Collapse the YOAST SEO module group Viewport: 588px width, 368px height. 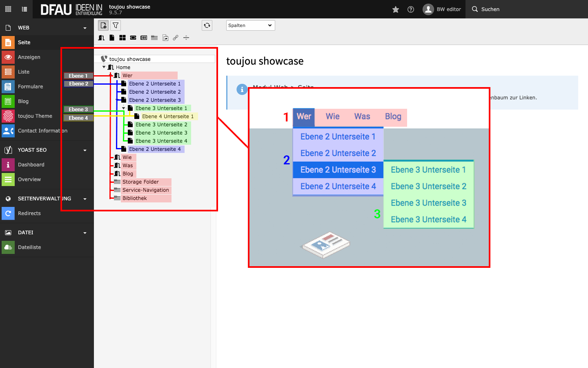pyautogui.click(x=85, y=150)
